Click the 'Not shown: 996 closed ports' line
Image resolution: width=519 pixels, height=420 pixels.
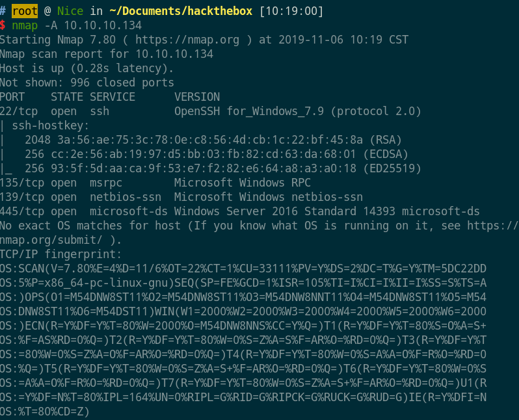(x=87, y=83)
